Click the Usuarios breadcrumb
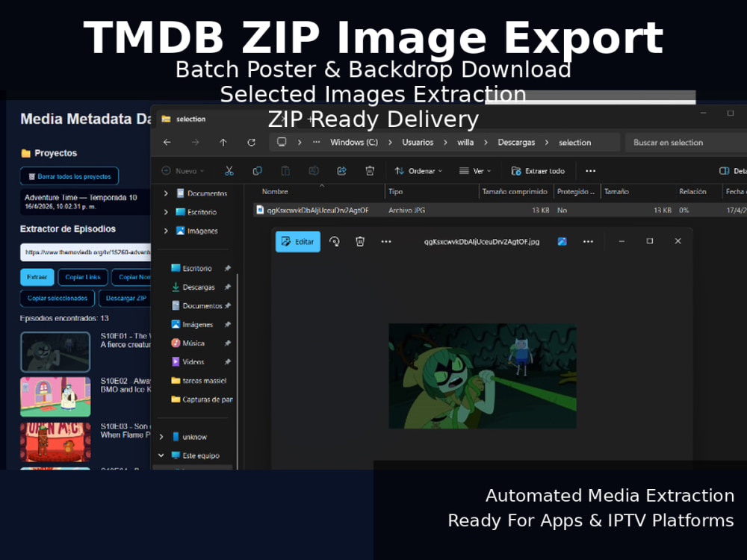 pos(418,143)
